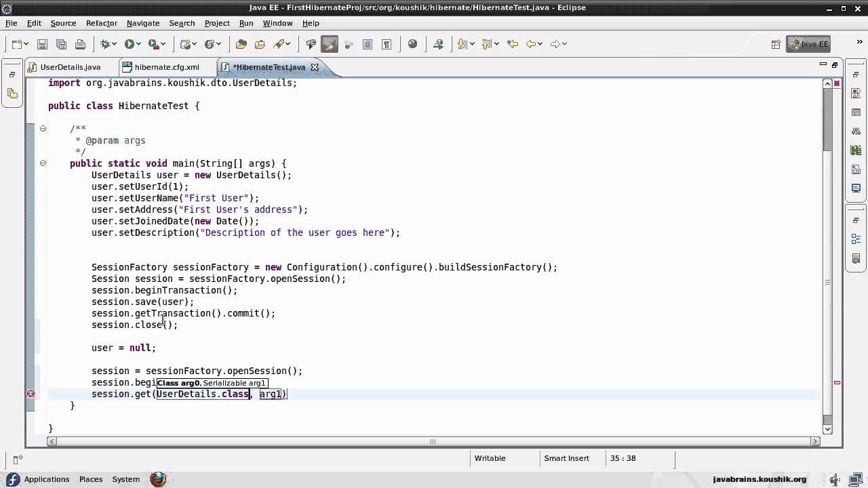Image resolution: width=868 pixels, height=488 pixels.
Task: Open the Properties table fast view icon
Action: point(856,113)
